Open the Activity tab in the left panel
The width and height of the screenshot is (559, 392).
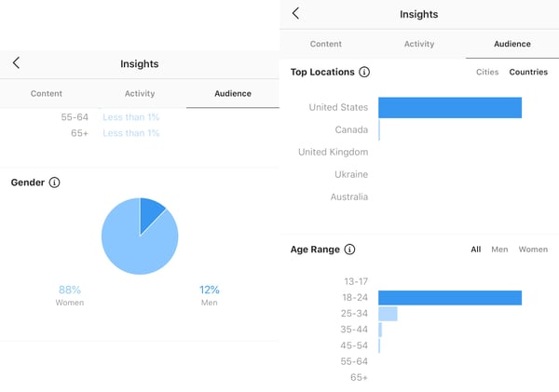coord(140,94)
